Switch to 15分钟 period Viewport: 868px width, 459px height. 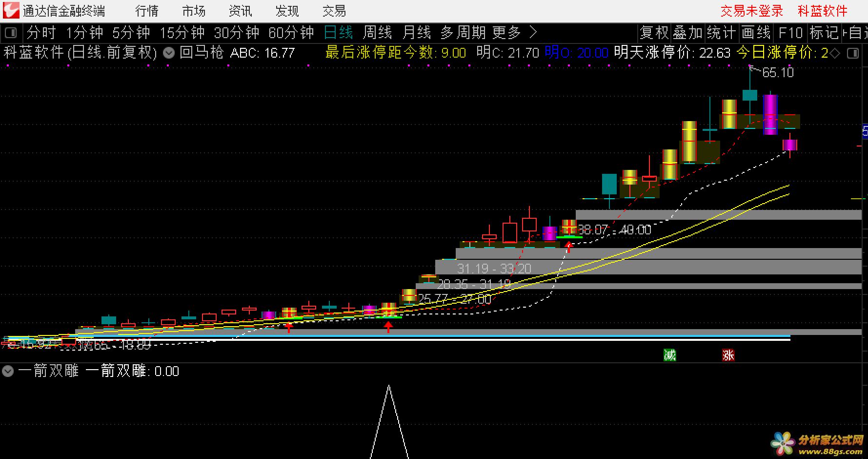[x=182, y=33]
